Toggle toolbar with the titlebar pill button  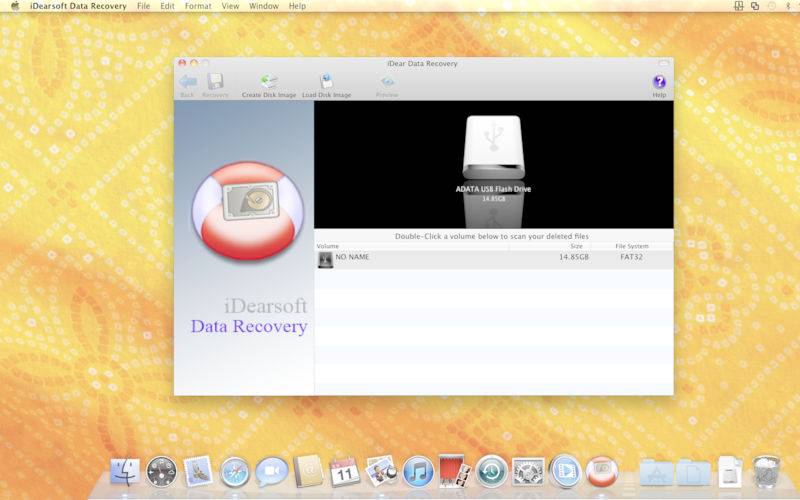[663, 63]
